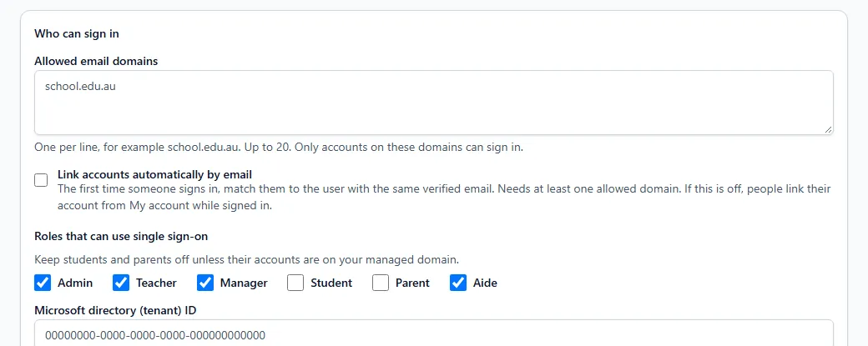The height and width of the screenshot is (346, 868).
Task: Uncheck the Teacher role checkbox
Action: pyautogui.click(x=121, y=283)
